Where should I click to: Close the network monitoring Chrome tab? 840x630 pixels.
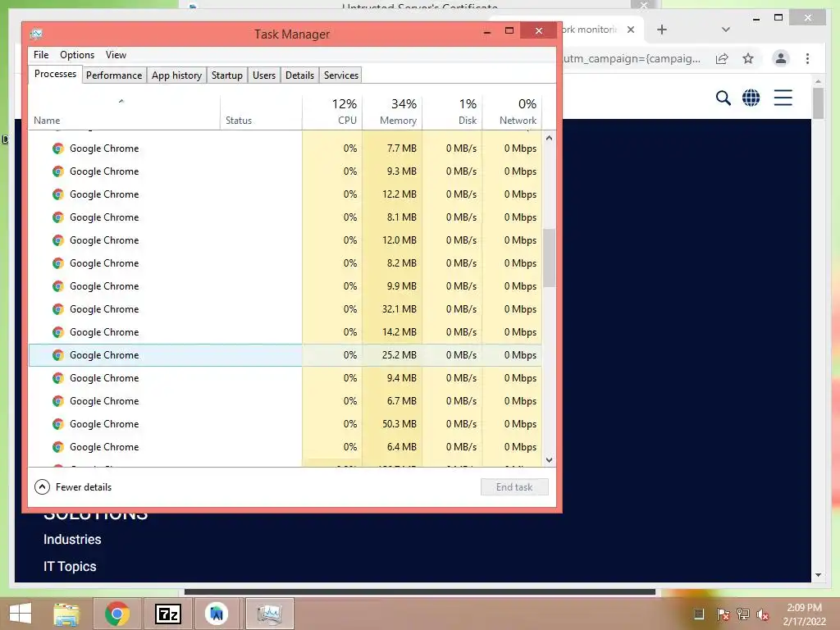click(631, 30)
